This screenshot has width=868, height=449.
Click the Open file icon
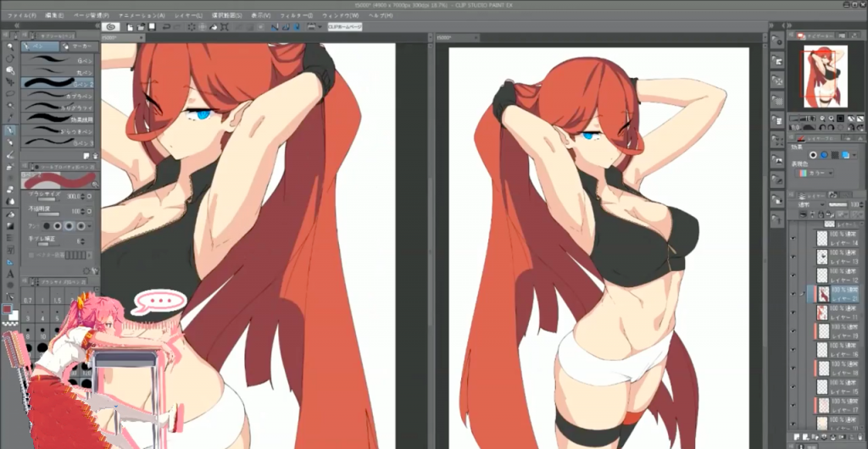[x=141, y=26]
